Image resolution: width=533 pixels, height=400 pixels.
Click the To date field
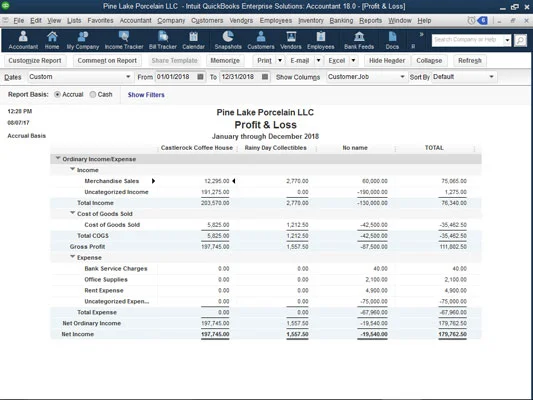(x=240, y=77)
